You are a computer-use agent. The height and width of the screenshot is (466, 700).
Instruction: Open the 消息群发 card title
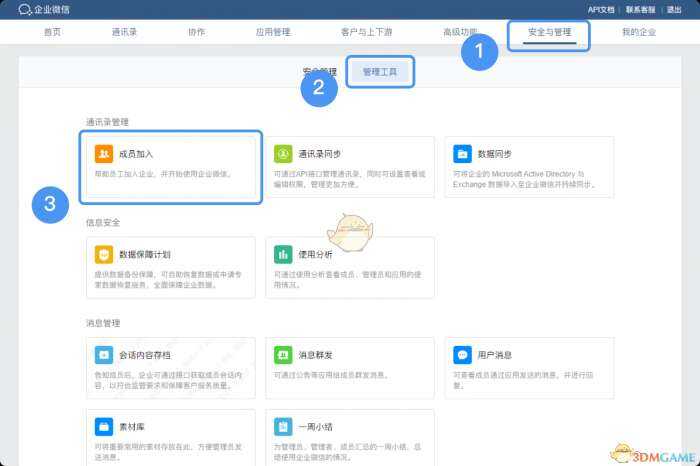(315, 355)
